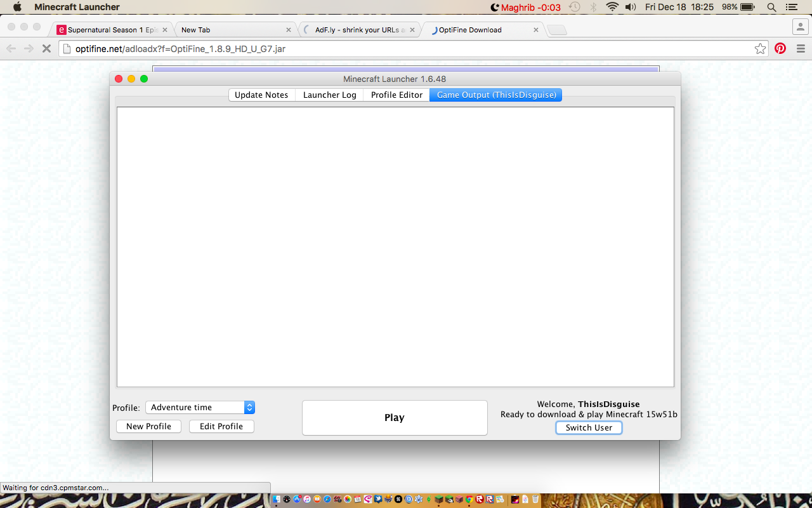Click inside the empty game output area
This screenshot has height=508, width=812.
click(x=395, y=247)
